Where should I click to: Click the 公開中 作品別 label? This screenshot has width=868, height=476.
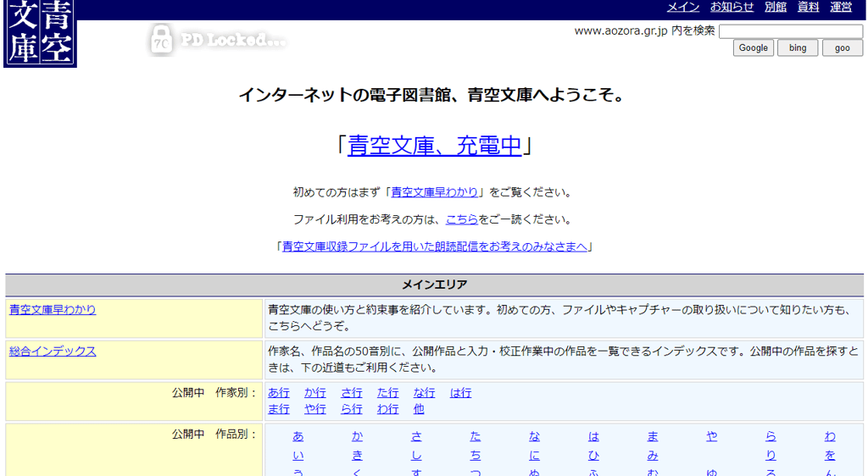pyautogui.click(x=214, y=434)
